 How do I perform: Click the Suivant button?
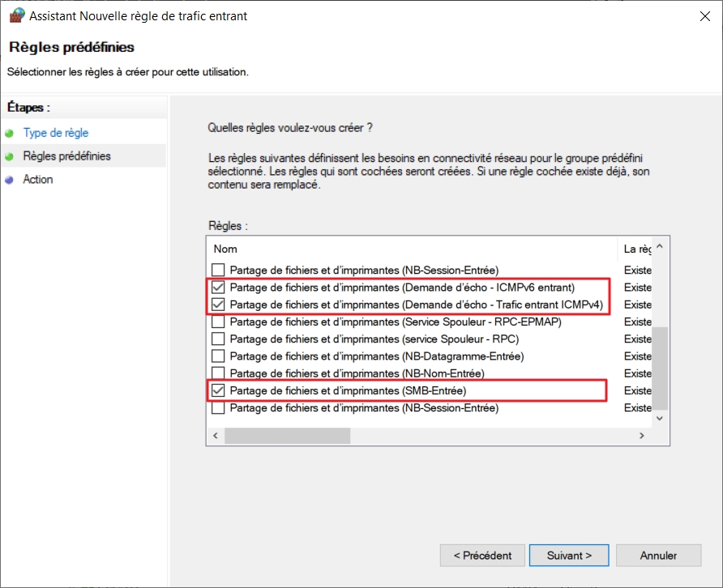pyautogui.click(x=569, y=556)
